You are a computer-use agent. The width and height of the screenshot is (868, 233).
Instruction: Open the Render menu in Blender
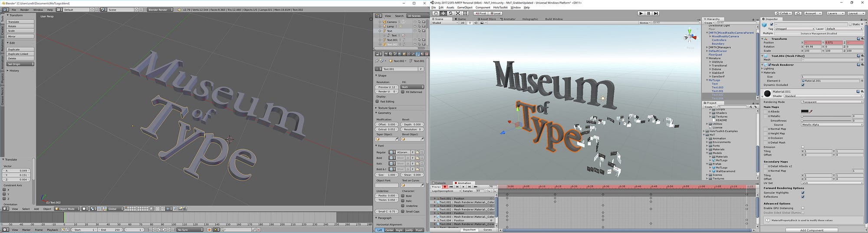[x=25, y=10]
